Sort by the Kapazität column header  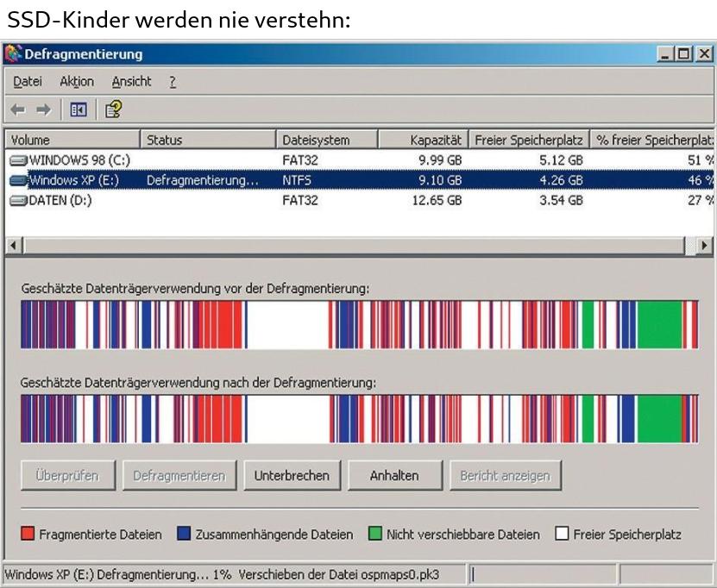[424, 140]
